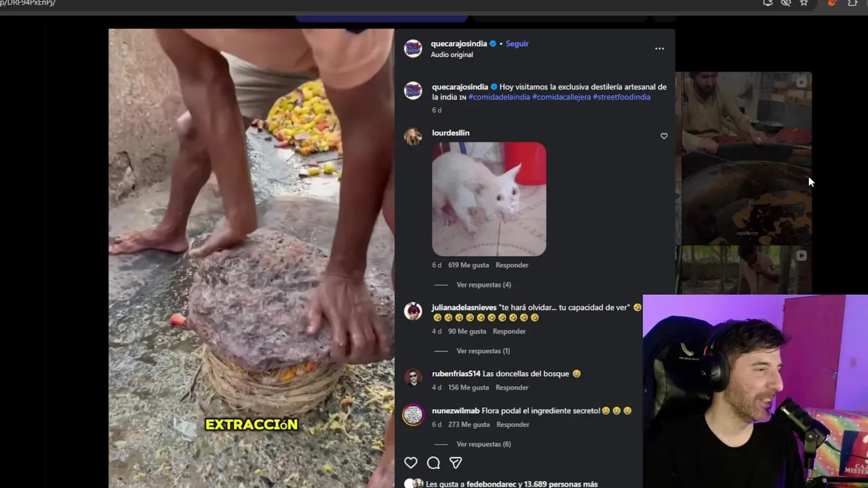This screenshot has width=868, height=488.
Task: Open the cat GIF in lourdesllin's comment
Action: click(x=489, y=199)
